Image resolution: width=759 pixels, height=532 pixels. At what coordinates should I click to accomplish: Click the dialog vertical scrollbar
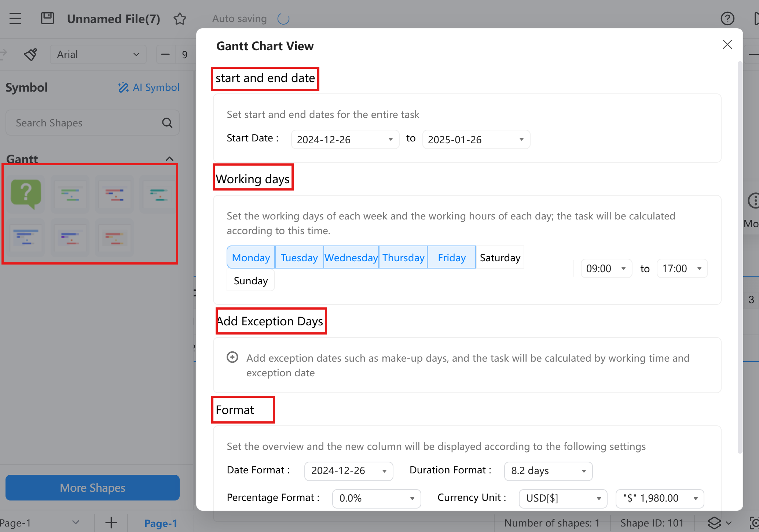pyautogui.click(x=740, y=258)
